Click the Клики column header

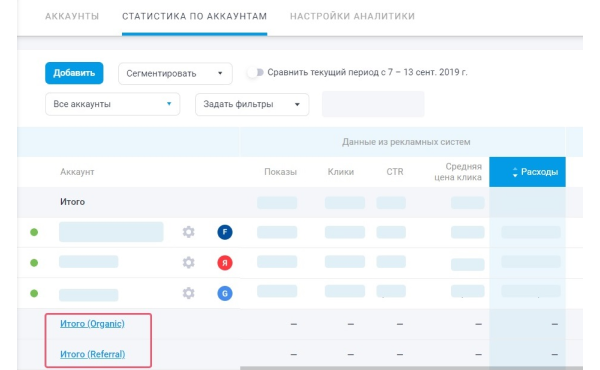[x=341, y=172]
